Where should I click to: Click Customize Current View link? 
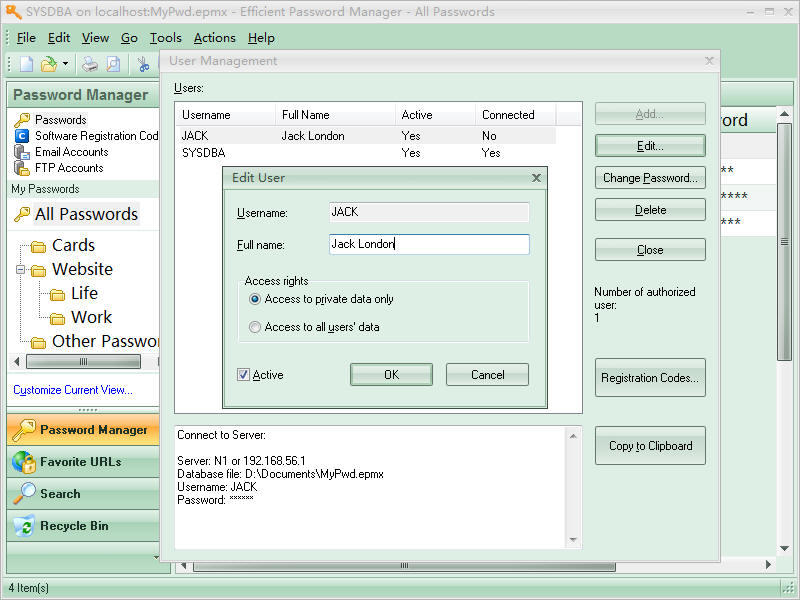[73, 390]
